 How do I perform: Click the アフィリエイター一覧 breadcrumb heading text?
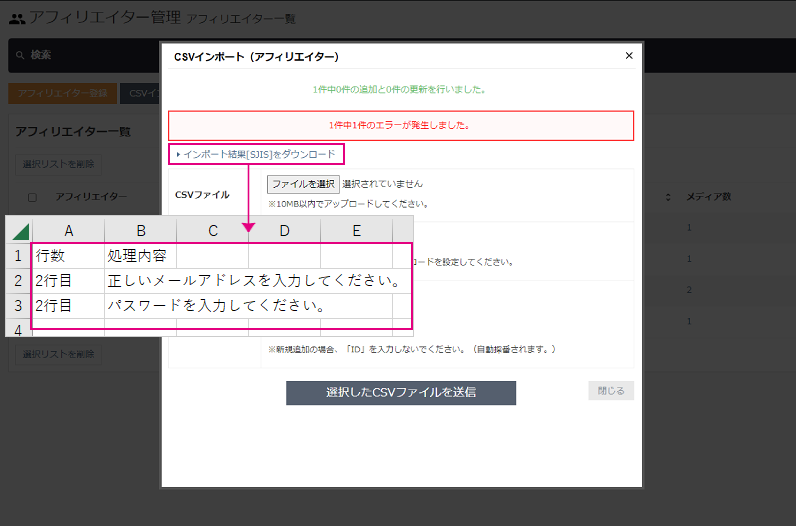click(241, 19)
